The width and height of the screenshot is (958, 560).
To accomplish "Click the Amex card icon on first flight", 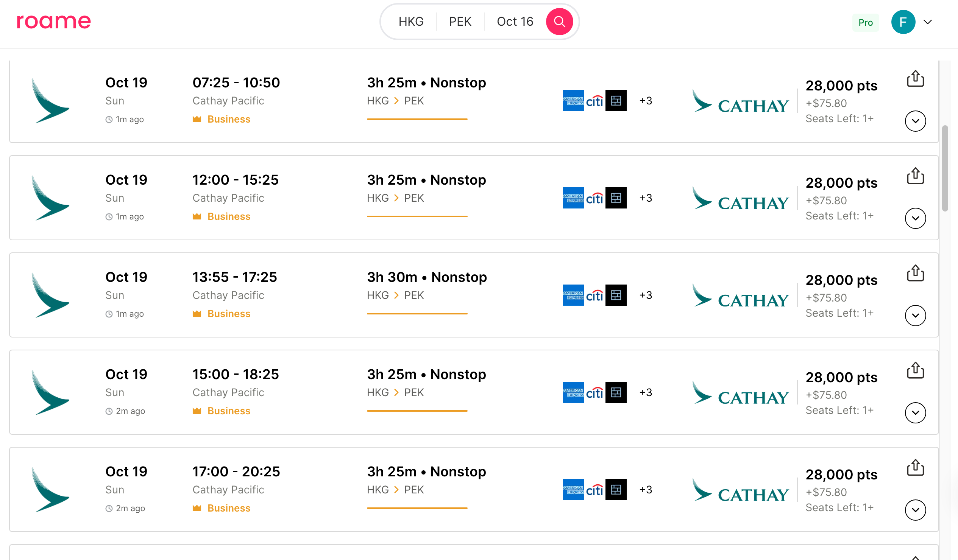I will pos(573,101).
